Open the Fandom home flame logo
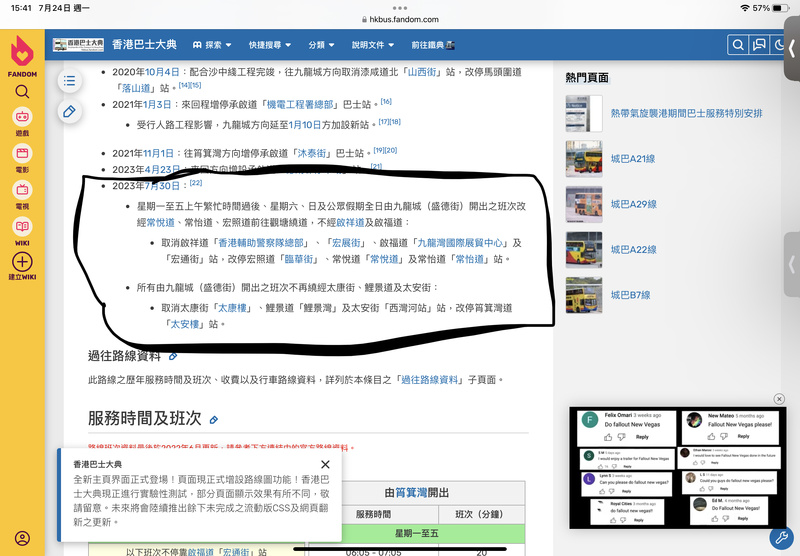Image resolution: width=800 pixels, height=556 pixels. [22, 51]
